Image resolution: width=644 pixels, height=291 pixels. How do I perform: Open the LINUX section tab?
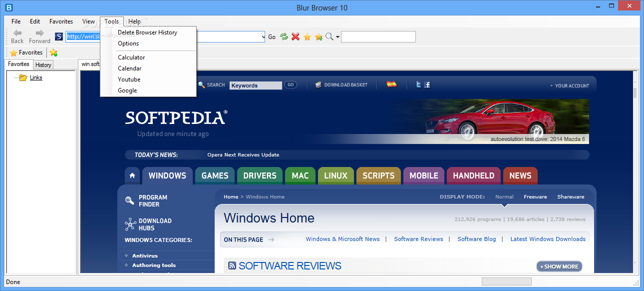(x=335, y=175)
